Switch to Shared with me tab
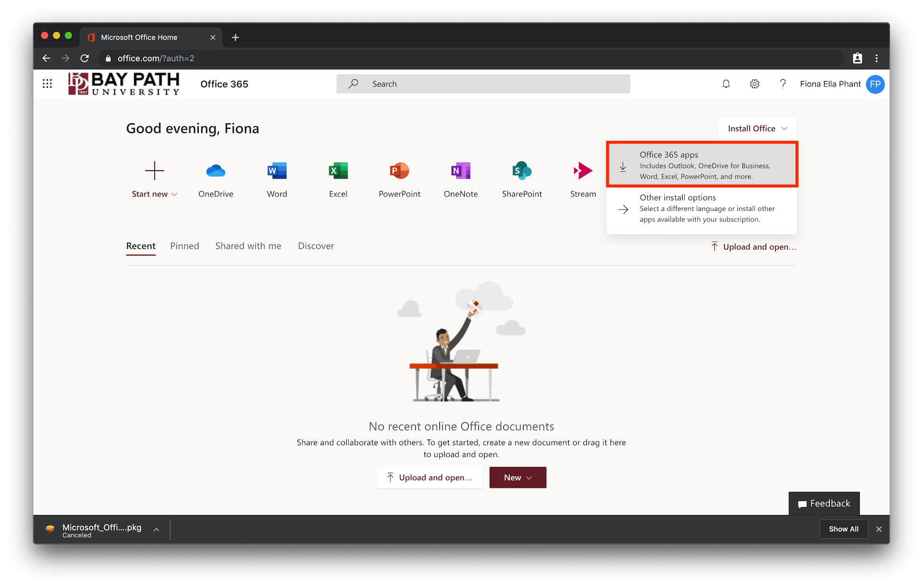Viewport: 923px width, 588px height. pos(248,246)
